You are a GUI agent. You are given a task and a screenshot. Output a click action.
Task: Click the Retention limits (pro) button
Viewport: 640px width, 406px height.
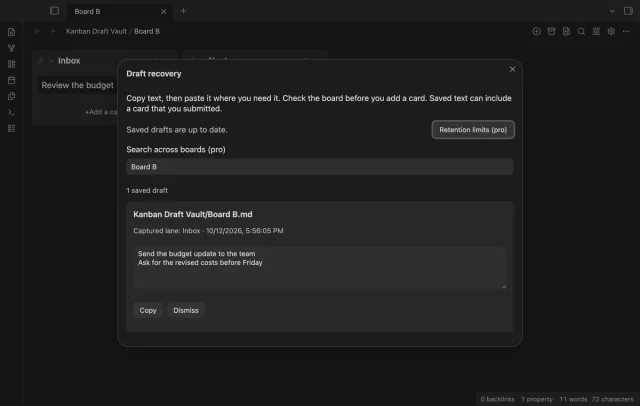coord(473,130)
